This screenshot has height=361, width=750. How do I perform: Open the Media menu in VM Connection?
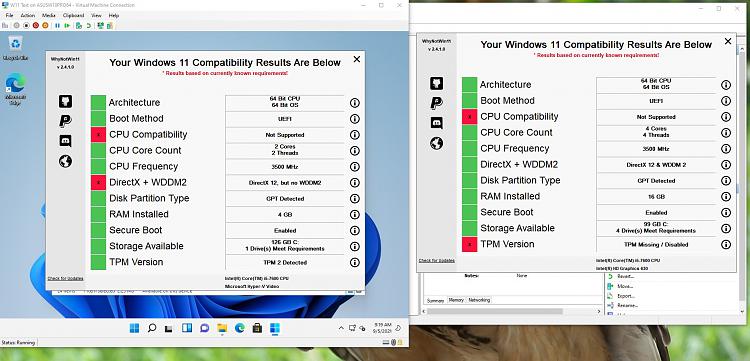point(49,15)
